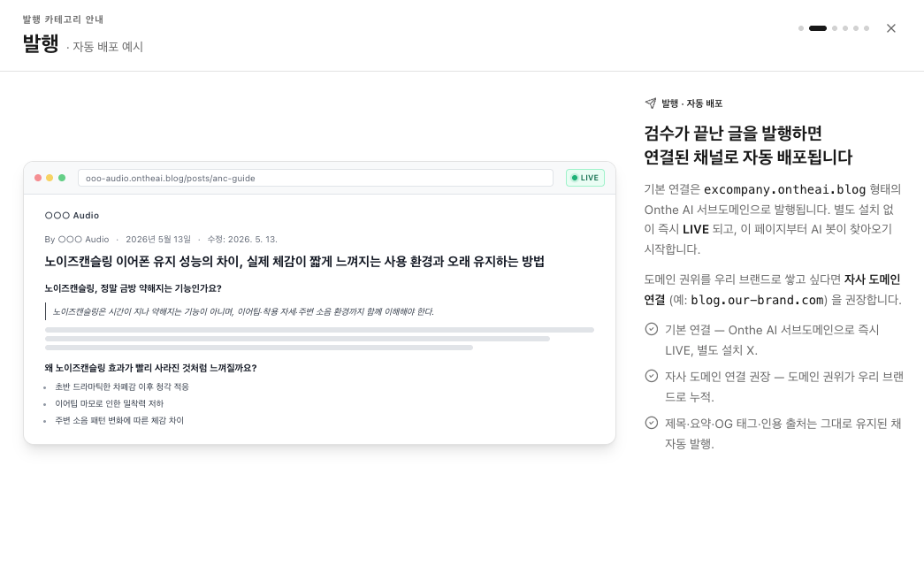This screenshot has height=574, width=924.
Task: Click the yellow mock browser dot
Action: pos(50,178)
